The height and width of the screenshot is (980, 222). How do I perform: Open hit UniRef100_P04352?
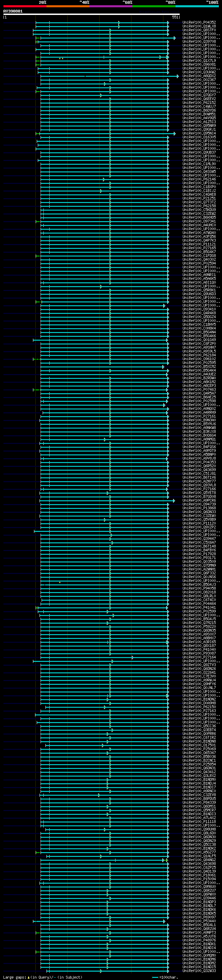pyautogui.click(x=199, y=23)
